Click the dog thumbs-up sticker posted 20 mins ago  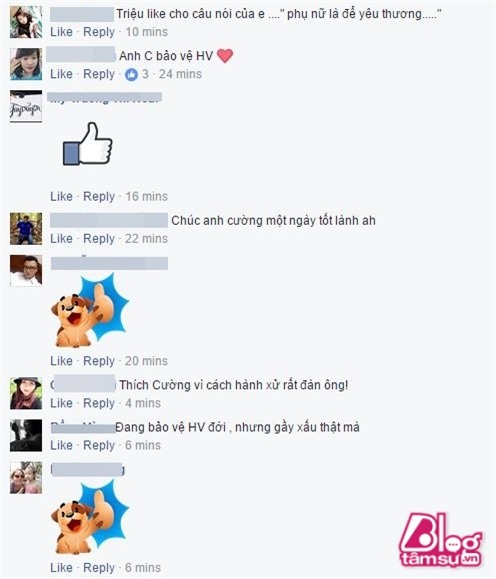click(90, 309)
